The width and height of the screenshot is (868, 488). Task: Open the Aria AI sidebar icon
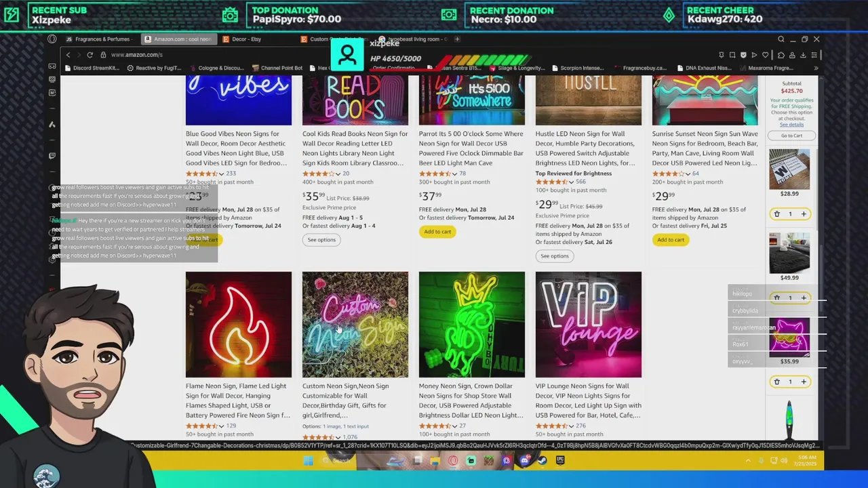(x=52, y=124)
